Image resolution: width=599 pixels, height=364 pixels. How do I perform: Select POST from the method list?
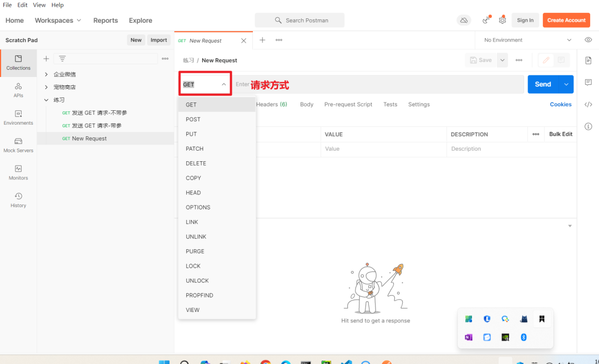coord(193,119)
